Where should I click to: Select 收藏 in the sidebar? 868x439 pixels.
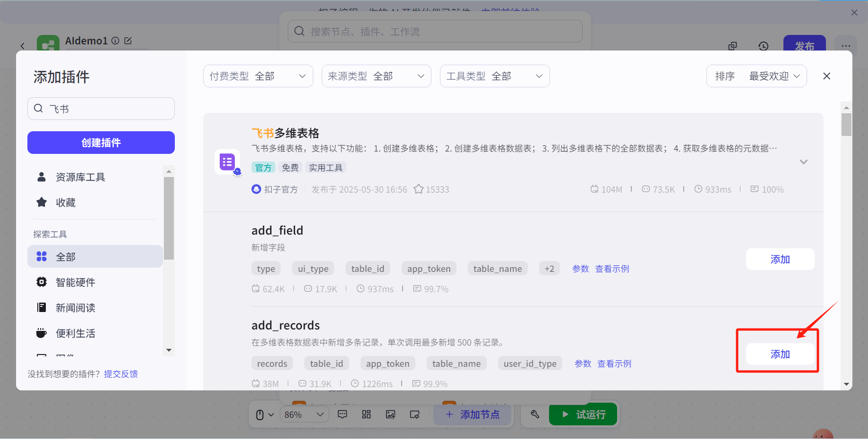95,203
